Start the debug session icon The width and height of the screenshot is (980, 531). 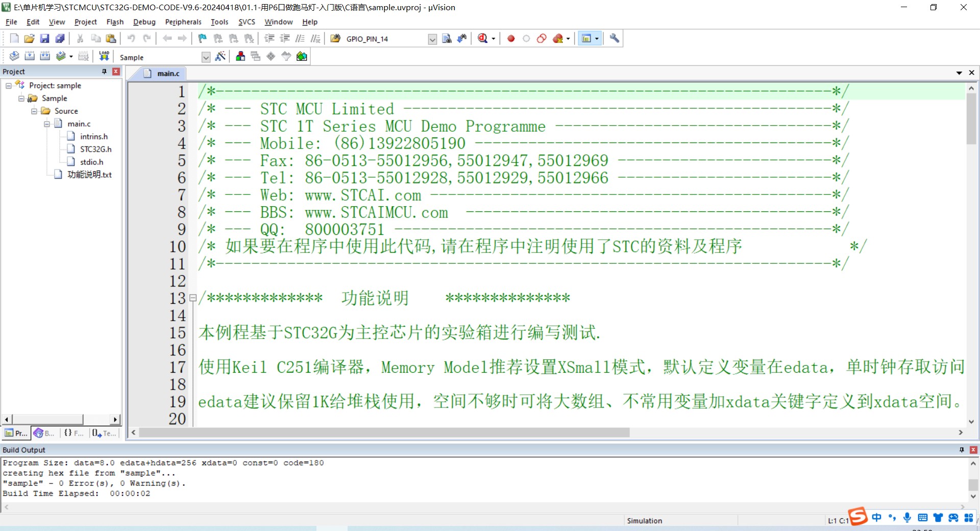482,38
